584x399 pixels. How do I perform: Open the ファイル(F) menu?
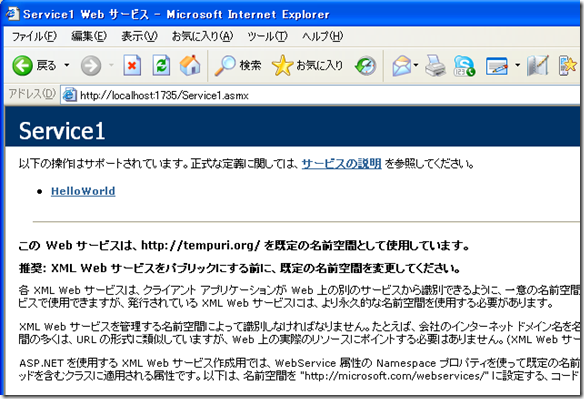pyautogui.click(x=34, y=37)
